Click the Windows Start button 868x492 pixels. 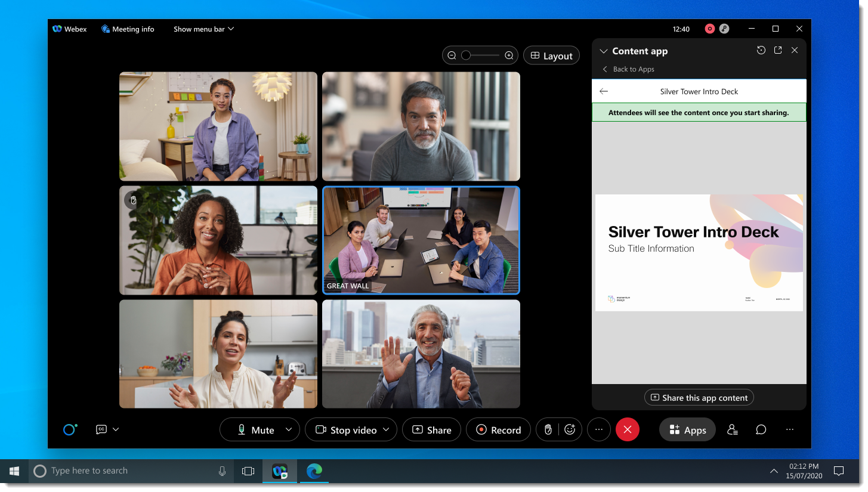(x=14, y=471)
